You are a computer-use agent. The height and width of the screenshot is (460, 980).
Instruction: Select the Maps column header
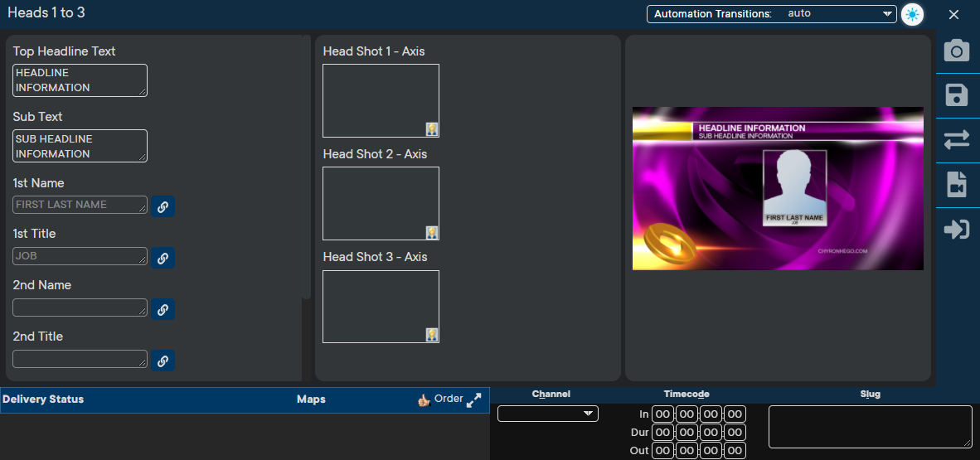tap(311, 399)
